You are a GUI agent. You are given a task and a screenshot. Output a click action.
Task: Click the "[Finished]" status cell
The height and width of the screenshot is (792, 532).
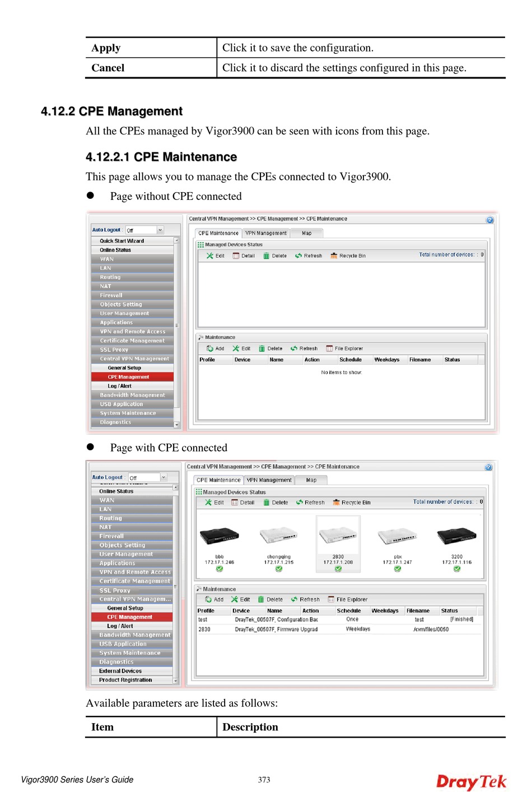click(x=461, y=619)
